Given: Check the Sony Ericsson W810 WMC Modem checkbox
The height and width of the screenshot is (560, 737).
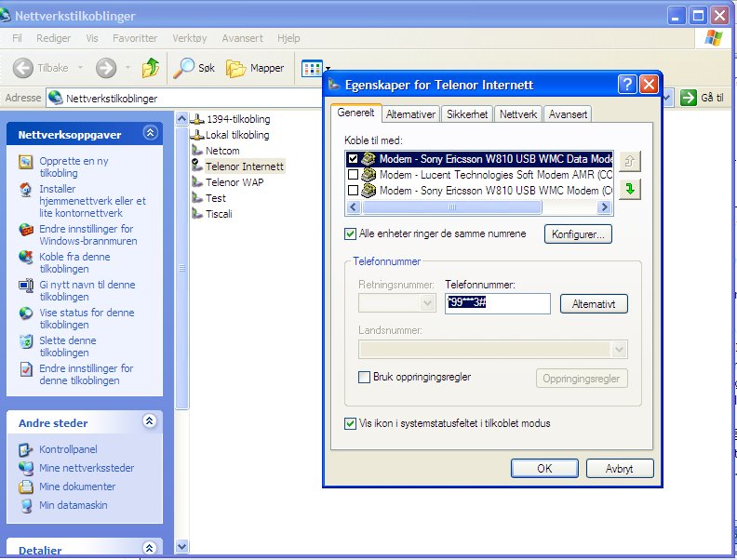Looking at the screenshot, I should coord(353,191).
